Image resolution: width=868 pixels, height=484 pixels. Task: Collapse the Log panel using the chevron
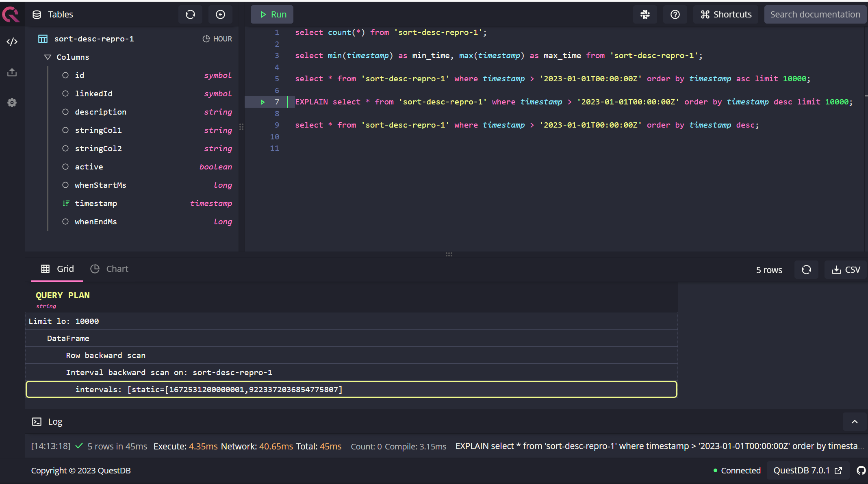pos(854,421)
